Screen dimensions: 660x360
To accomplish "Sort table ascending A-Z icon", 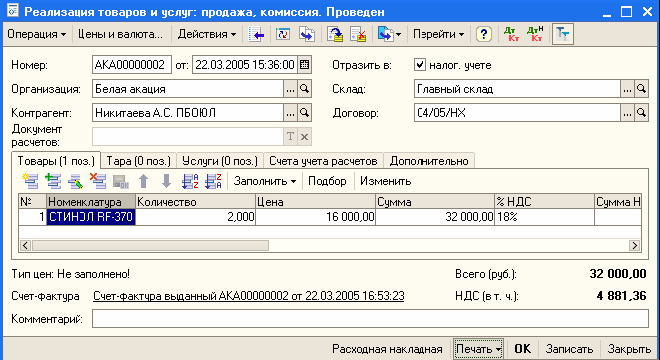I will (190, 181).
